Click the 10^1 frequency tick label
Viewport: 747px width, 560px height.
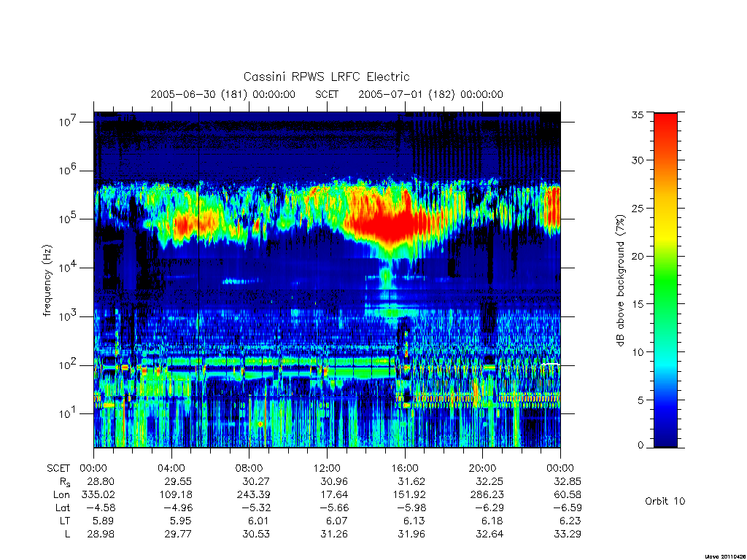[x=69, y=413]
